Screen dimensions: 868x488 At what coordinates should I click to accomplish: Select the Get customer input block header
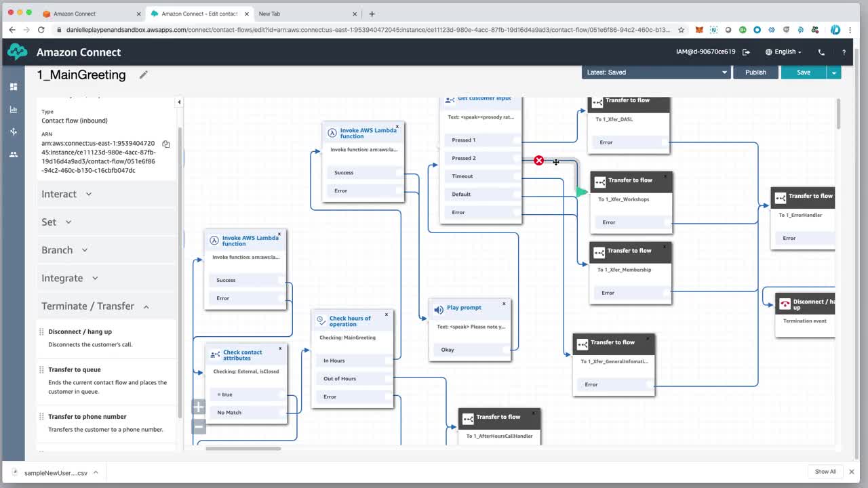[x=481, y=100]
